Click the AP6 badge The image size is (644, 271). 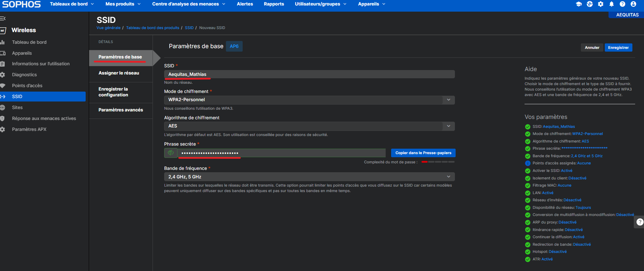[x=234, y=46]
